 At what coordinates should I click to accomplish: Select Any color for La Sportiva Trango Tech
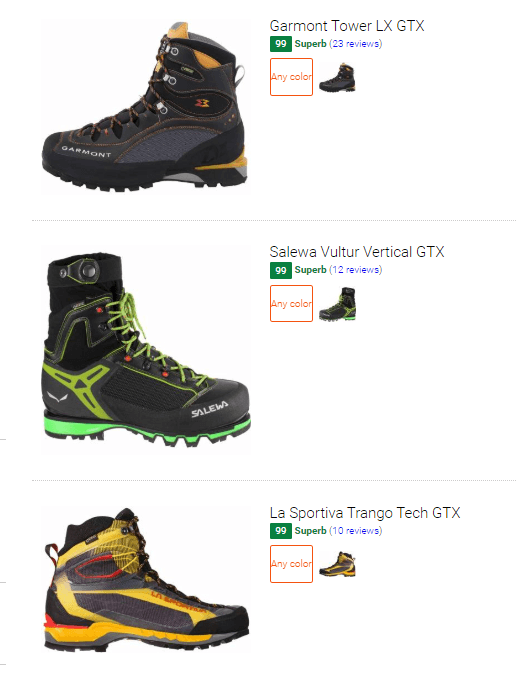(291, 564)
